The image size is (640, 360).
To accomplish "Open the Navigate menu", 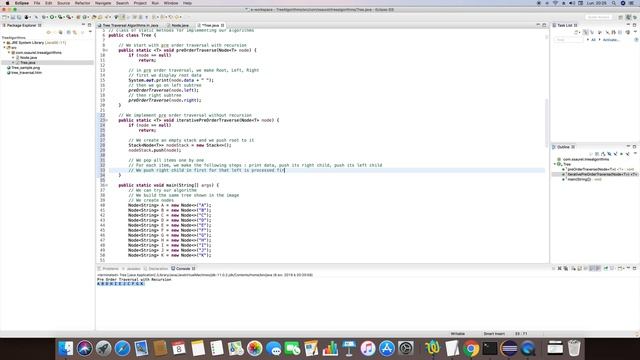I will 103,3.
